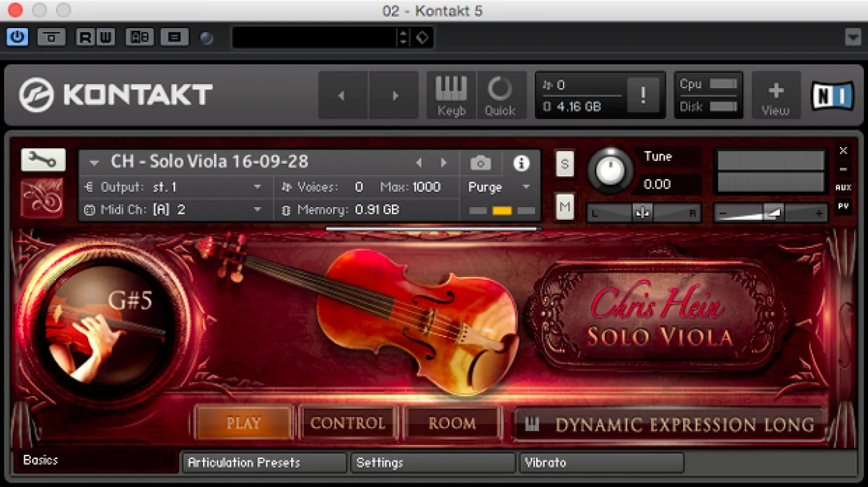
Task: Solo the instrument with S button
Action: 565,164
